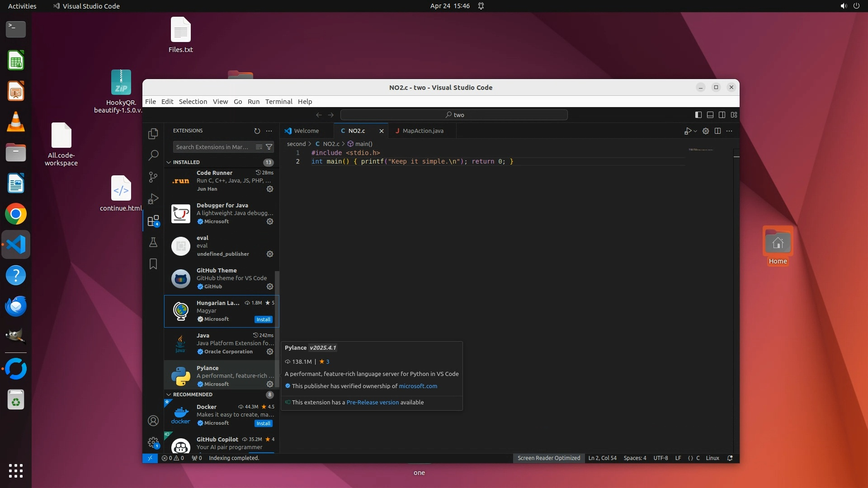Open Code Runner manage gear
The width and height of the screenshot is (868, 488).
[x=270, y=189]
